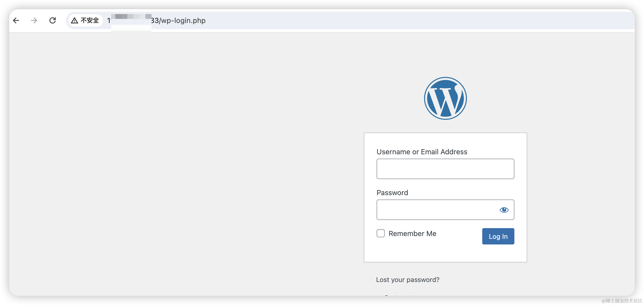Click the empty address bar area right of URL

tap(408, 20)
